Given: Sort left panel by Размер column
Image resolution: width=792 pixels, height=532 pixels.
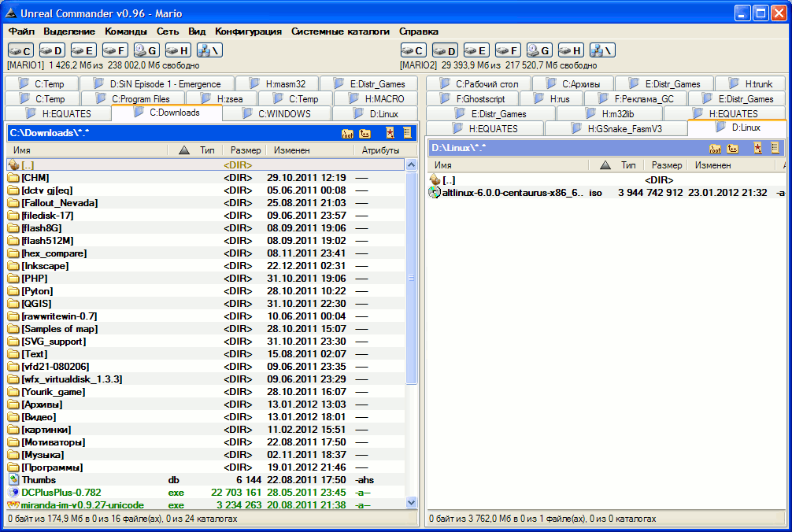Looking at the screenshot, I should (243, 150).
